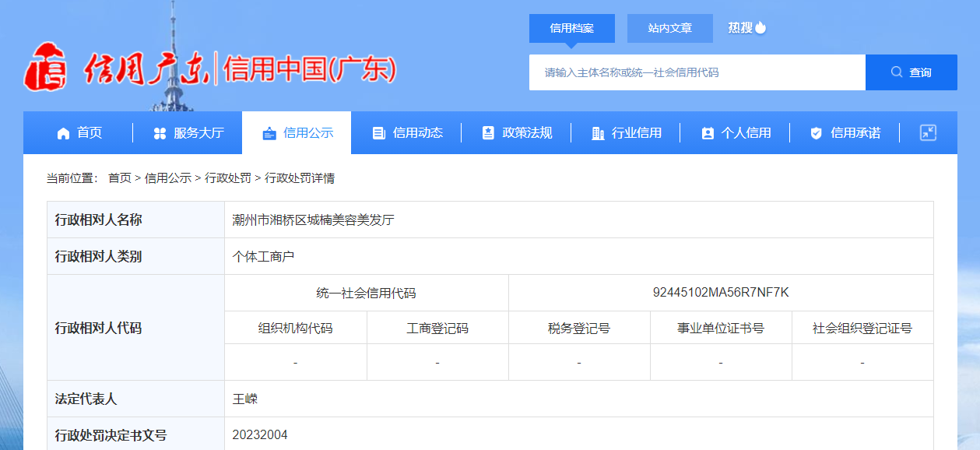Click the 组织机构代码 header cell

(296, 329)
